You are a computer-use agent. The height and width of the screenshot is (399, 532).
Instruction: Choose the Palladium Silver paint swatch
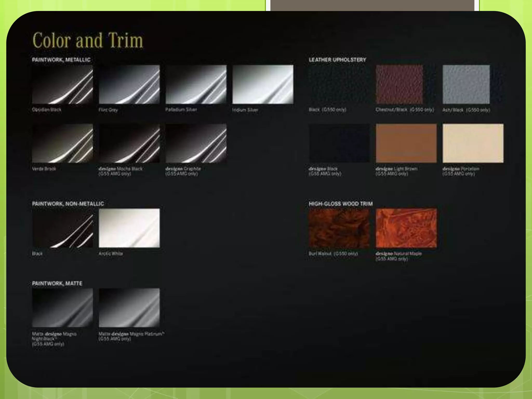196,84
